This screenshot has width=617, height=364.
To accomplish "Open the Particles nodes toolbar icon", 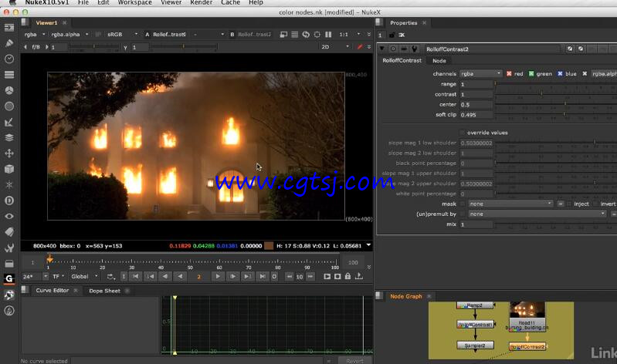I will coord(9,185).
